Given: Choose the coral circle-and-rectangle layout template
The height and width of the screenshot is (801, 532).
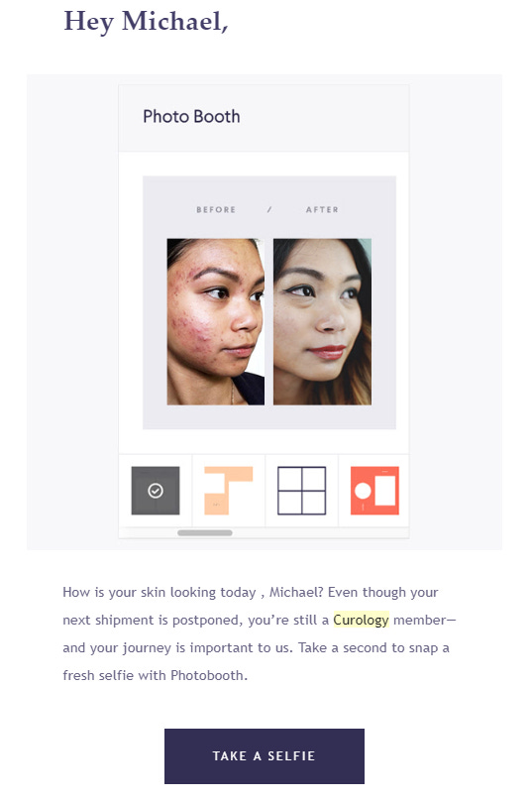Looking at the screenshot, I should tap(374, 491).
